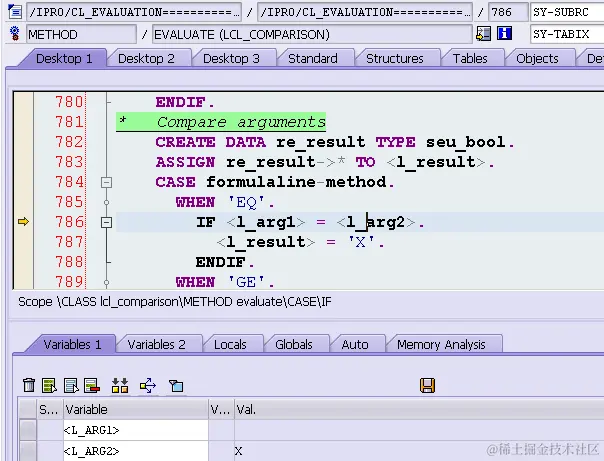Click the two-down-arrows boxes icon
604x461 pixels.
pos(120,385)
